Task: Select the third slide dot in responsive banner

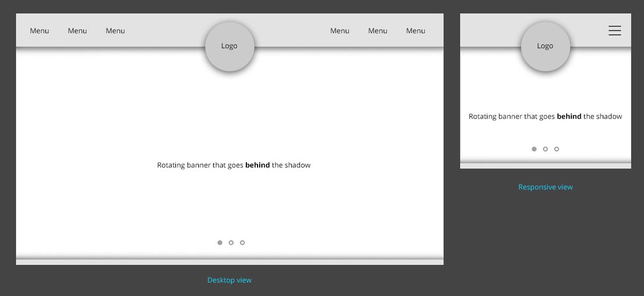Action: [557, 149]
